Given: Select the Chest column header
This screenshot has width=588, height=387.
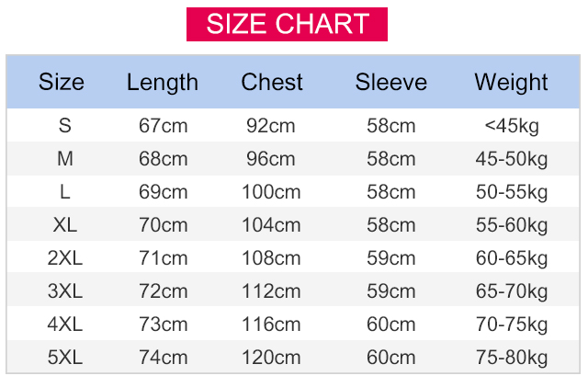Looking at the screenshot, I should tap(272, 82).
